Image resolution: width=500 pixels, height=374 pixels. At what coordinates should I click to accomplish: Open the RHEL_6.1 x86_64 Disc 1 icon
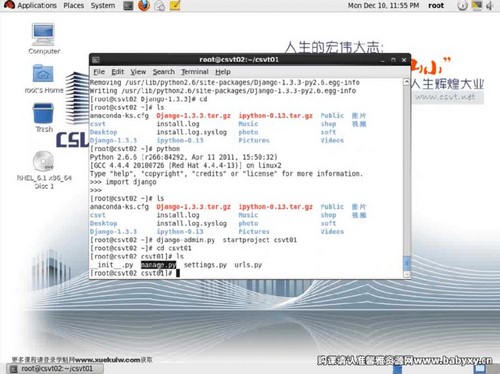point(44,170)
